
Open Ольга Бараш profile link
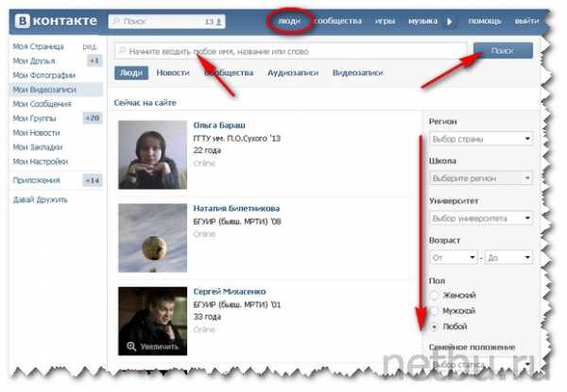(x=219, y=126)
